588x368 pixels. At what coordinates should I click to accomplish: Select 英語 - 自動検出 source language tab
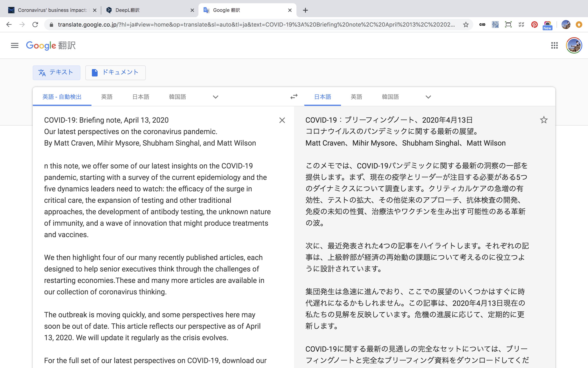[x=62, y=97]
